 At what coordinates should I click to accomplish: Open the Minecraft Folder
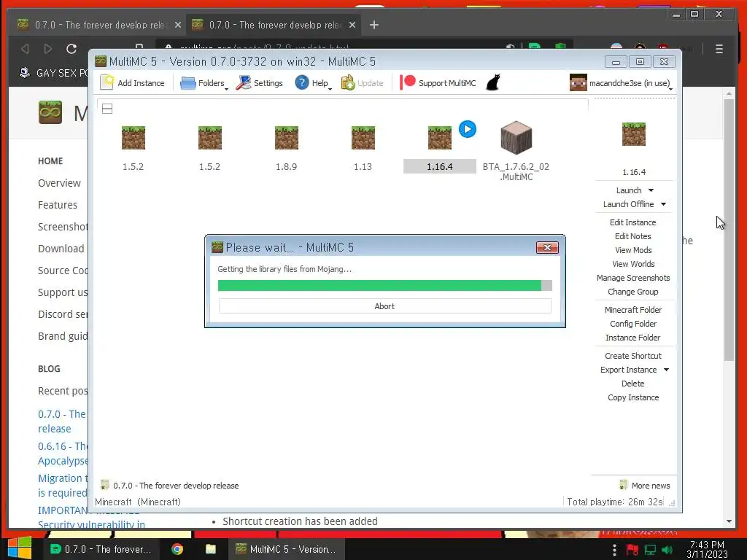(633, 309)
